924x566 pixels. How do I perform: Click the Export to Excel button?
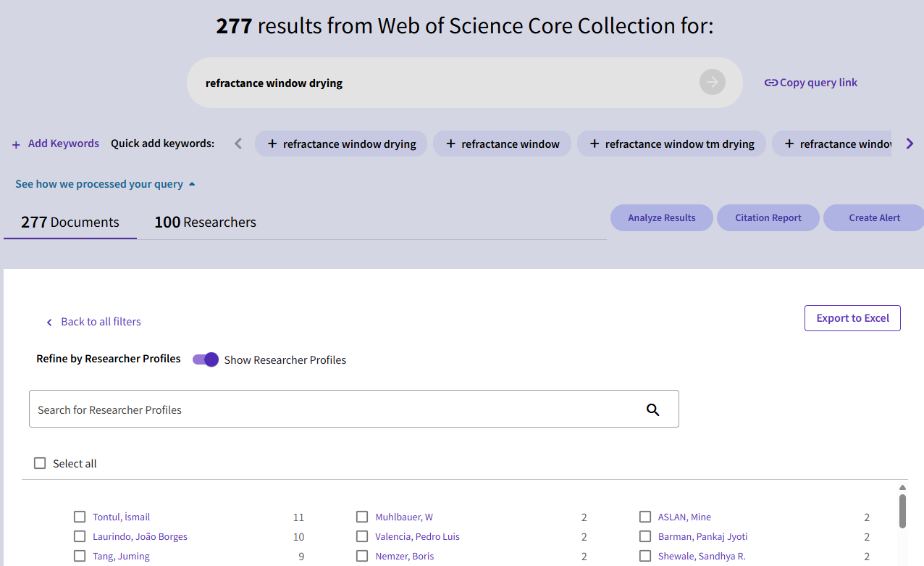click(x=852, y=318)
